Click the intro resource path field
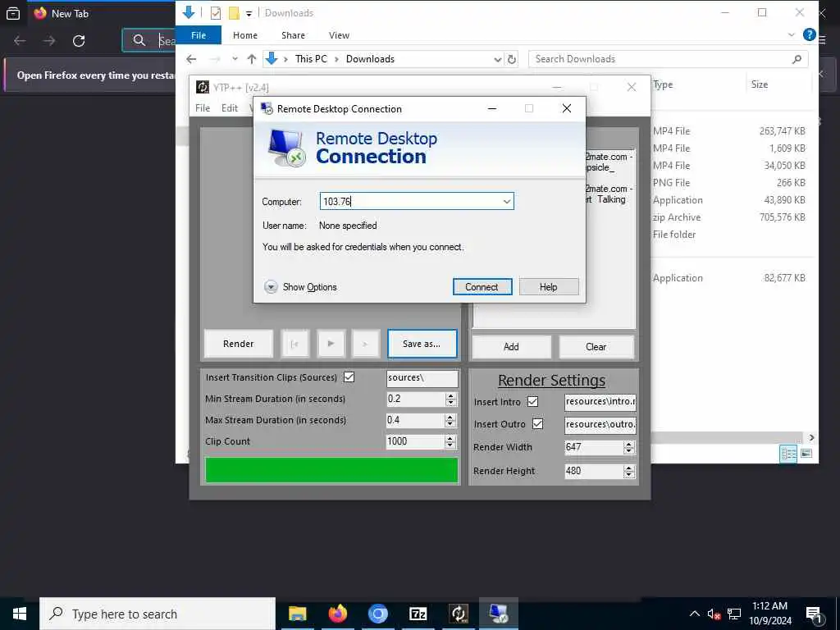 pyautogui.click(x=600, y=402)
